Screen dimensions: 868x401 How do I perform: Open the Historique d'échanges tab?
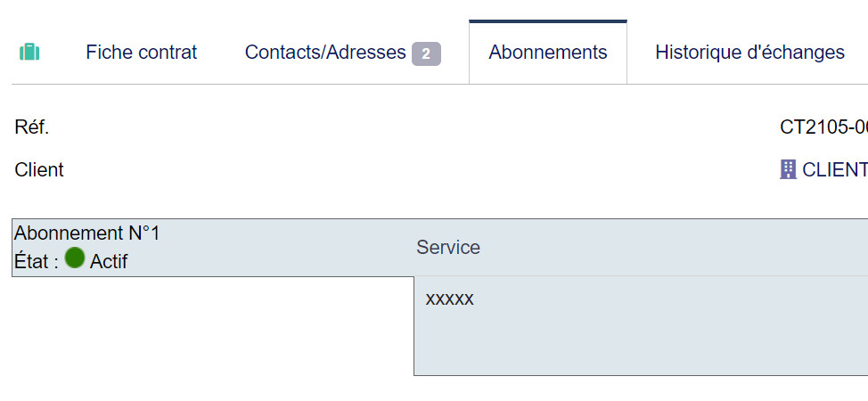tap(749, 53)
